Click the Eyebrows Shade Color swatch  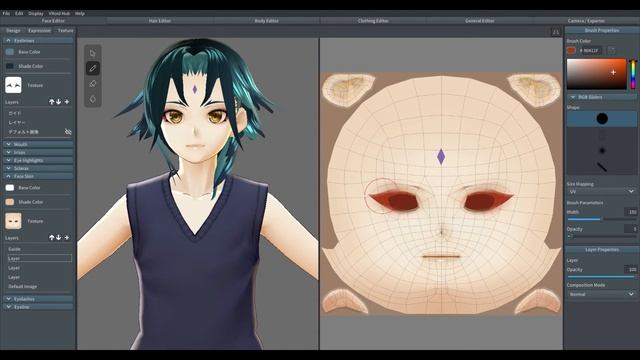[10, 66]
